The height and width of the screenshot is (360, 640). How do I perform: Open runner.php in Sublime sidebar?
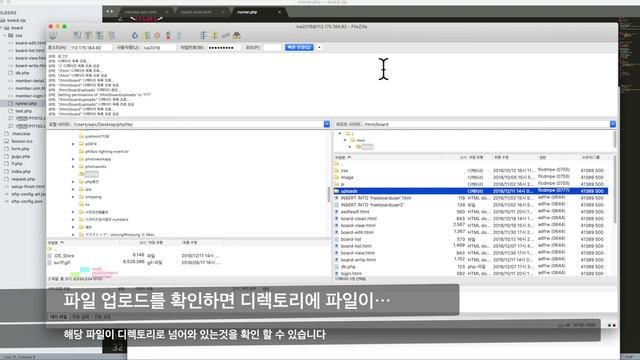[26, 103]
